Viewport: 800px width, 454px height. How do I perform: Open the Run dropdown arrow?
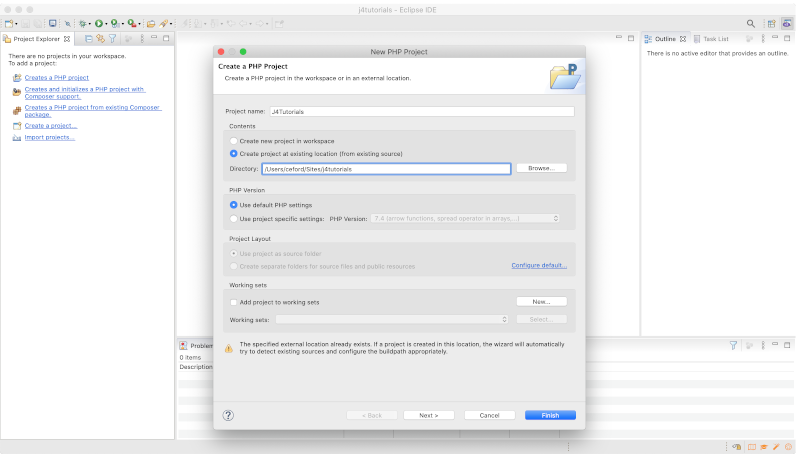106,24
